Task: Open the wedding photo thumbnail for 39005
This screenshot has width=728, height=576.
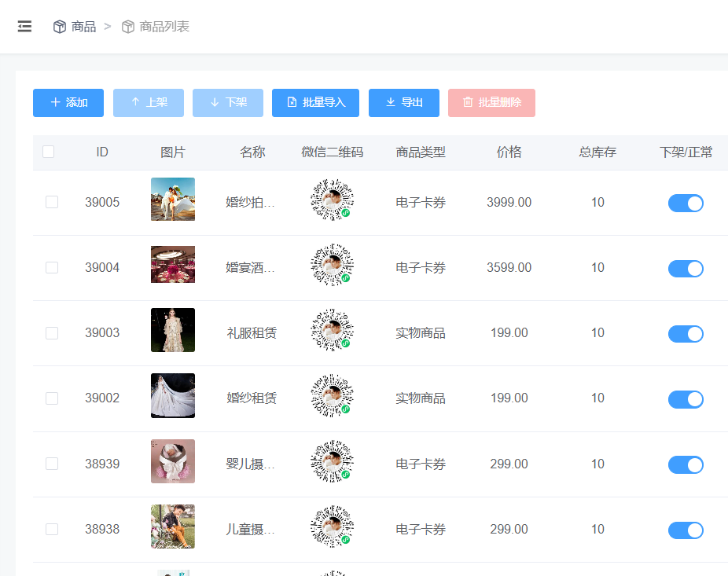Action: (173, 199)
